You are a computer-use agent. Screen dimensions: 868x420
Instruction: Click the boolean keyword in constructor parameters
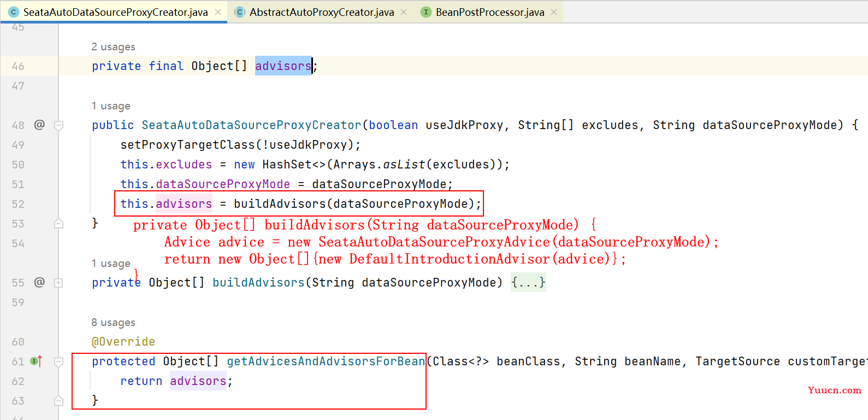393,125
